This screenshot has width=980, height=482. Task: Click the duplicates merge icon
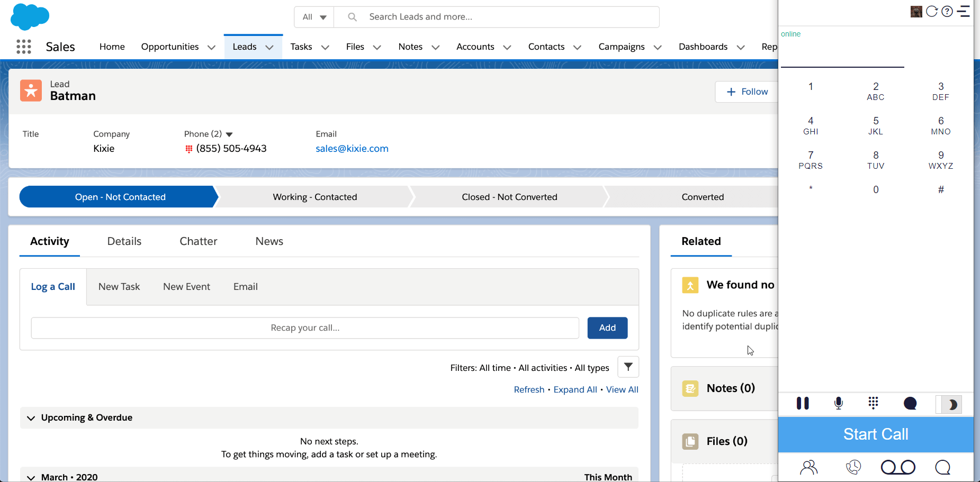(690, 286)
